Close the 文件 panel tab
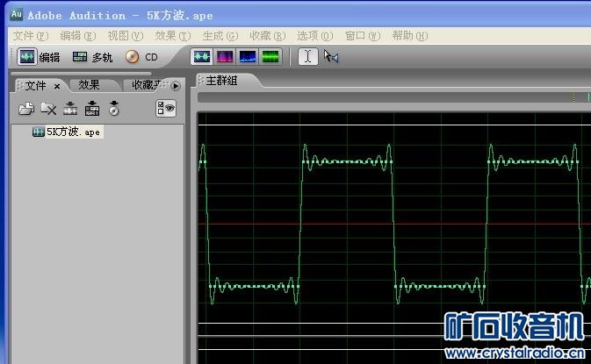 point(57,86)
